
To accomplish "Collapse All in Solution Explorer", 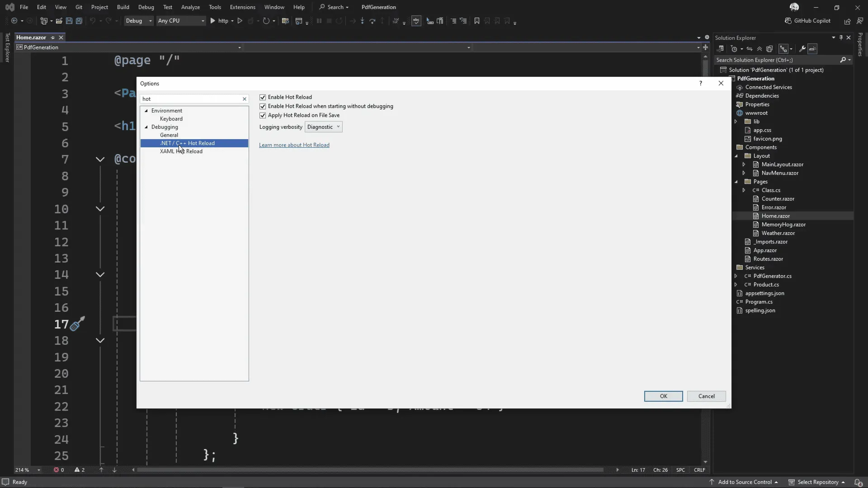I will 759,49.
